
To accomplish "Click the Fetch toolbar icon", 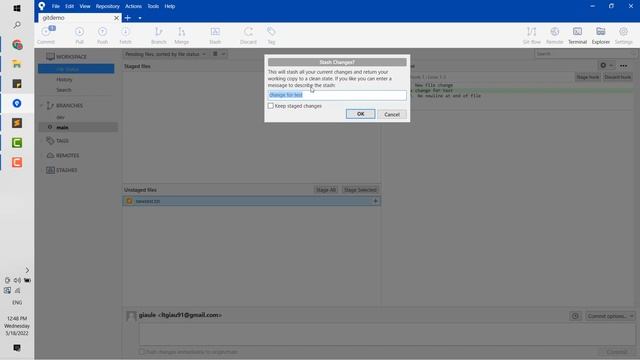I will point(125,35).
